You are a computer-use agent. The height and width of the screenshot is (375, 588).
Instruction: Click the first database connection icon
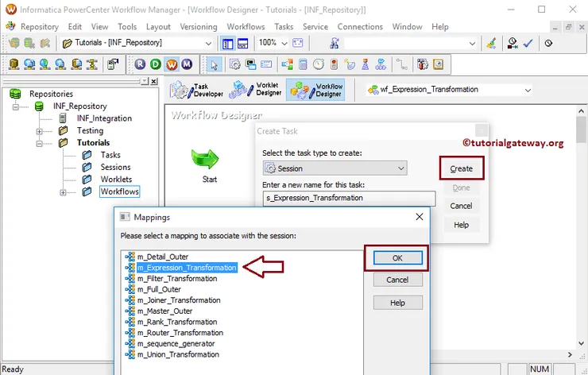(14, 64)
